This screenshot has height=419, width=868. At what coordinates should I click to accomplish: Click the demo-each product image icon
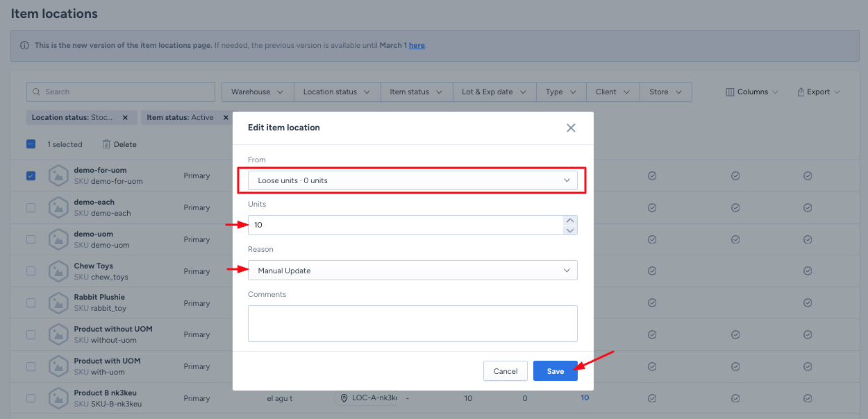58,207
